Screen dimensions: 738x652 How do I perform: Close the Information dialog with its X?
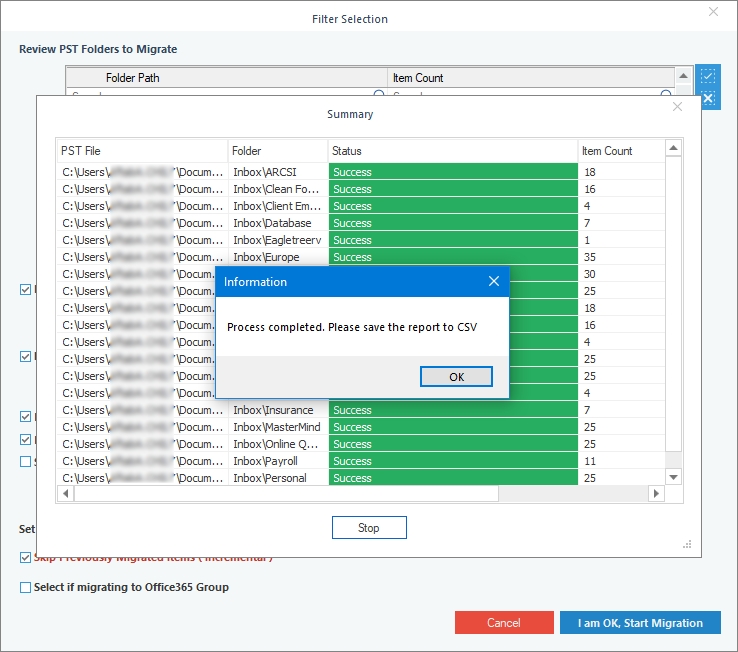coord(494,282)
